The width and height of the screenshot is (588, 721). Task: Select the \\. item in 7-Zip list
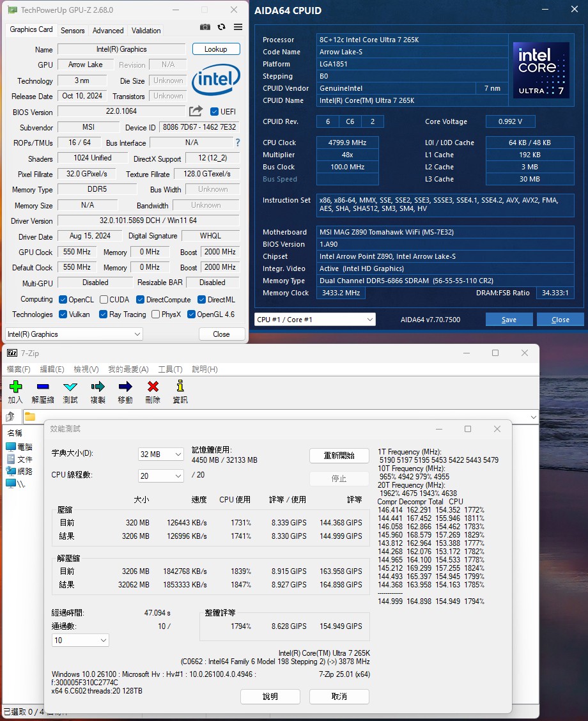click(15, 483)
